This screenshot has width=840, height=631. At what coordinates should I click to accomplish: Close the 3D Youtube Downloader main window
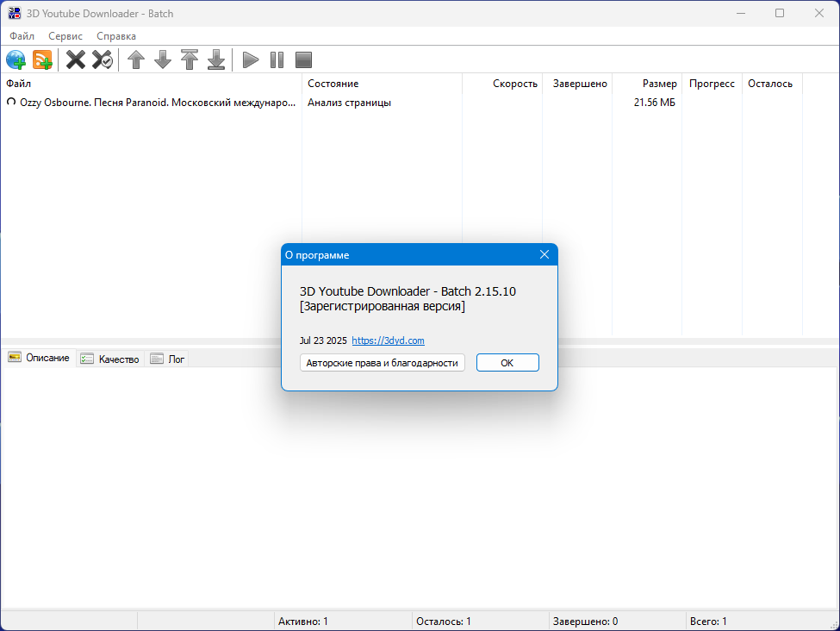[x=819, y=14]
